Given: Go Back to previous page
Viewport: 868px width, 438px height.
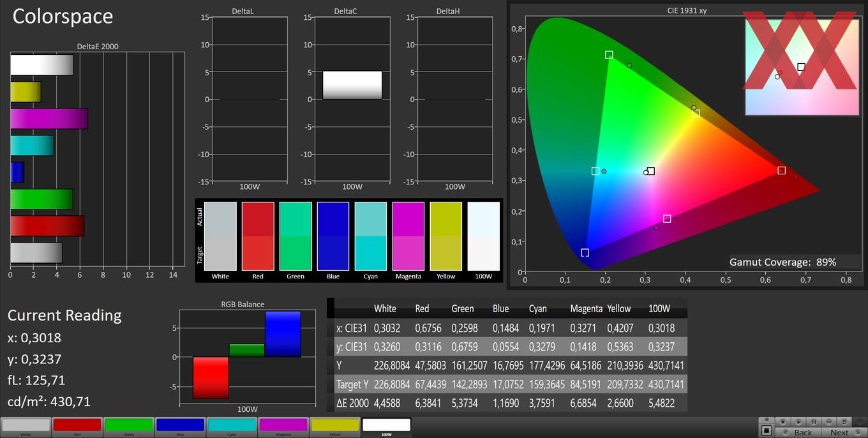Looking at the screenshot, I should [x=798, y=432].
